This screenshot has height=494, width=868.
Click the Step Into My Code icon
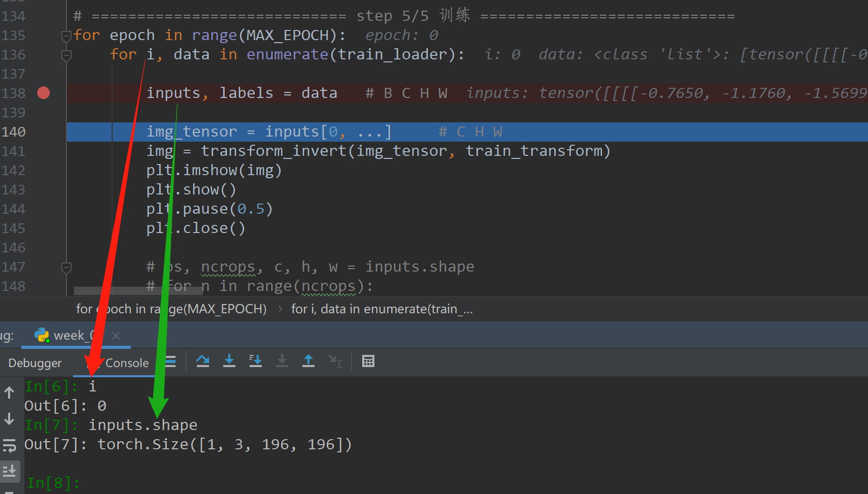[256, 361]
